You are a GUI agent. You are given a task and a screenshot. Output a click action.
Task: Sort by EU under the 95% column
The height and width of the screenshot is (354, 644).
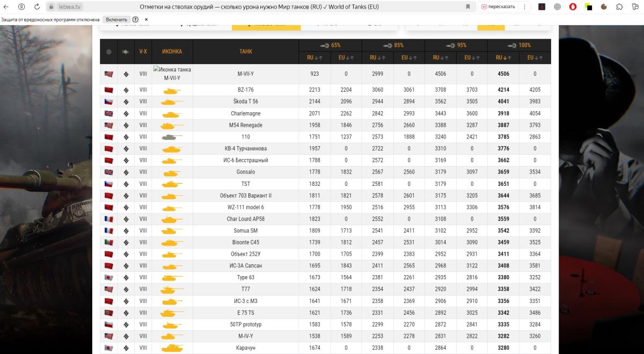point(472,57)
